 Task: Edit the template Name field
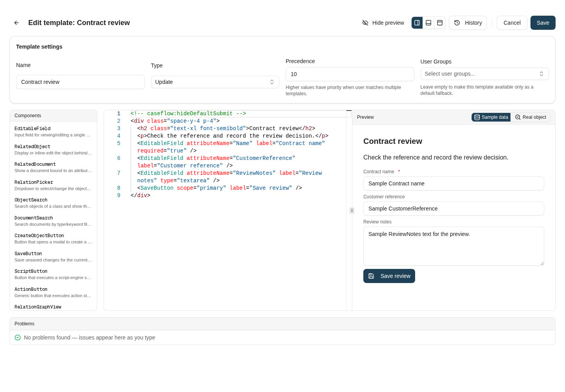click(x=80, y=82)
